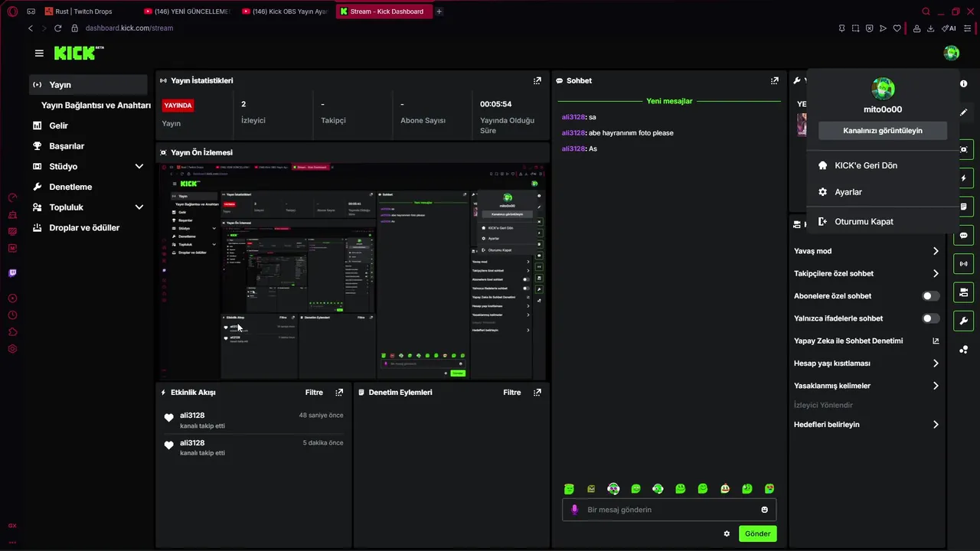980x551 pixels.
Task: Click the browser bookmark heart icon
Action: pyautogui.click(x=897, y=28)
